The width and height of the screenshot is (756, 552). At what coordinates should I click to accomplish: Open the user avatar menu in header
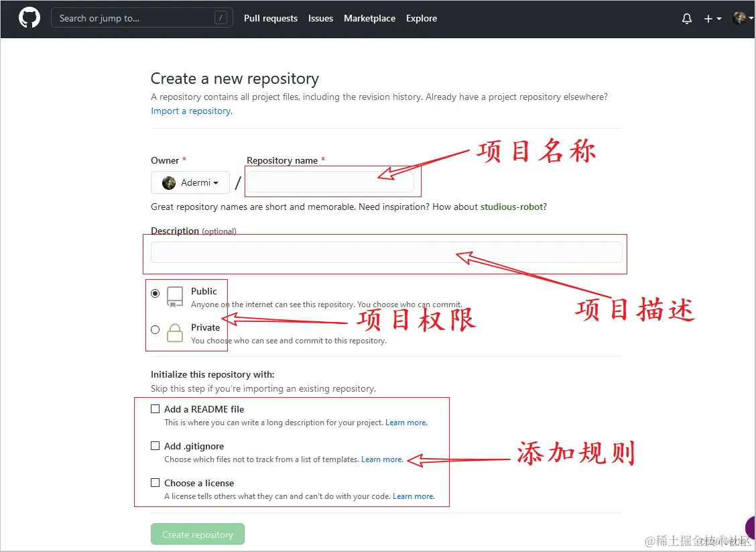point(742,18)
